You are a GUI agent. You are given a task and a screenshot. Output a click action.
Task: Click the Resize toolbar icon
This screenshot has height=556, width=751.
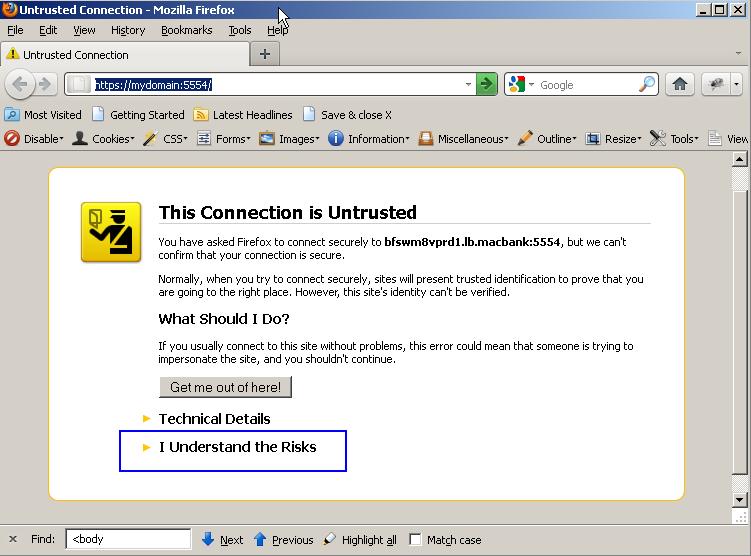coord(592,138)
